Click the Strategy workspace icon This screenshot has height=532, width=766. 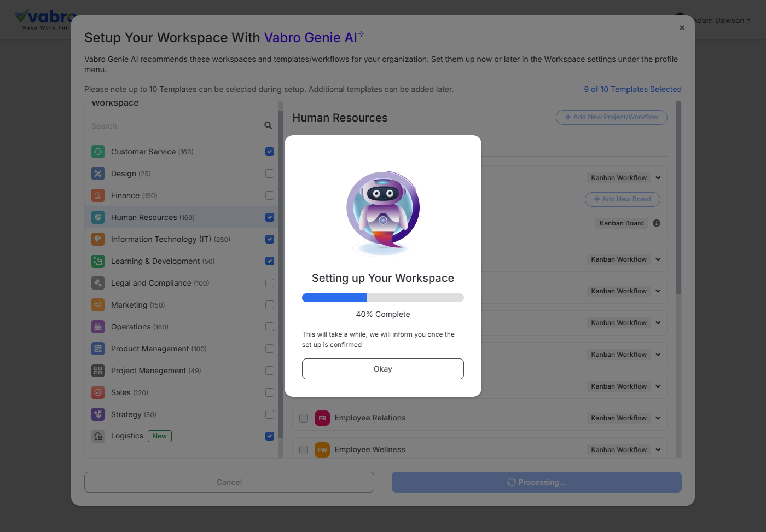98,414
